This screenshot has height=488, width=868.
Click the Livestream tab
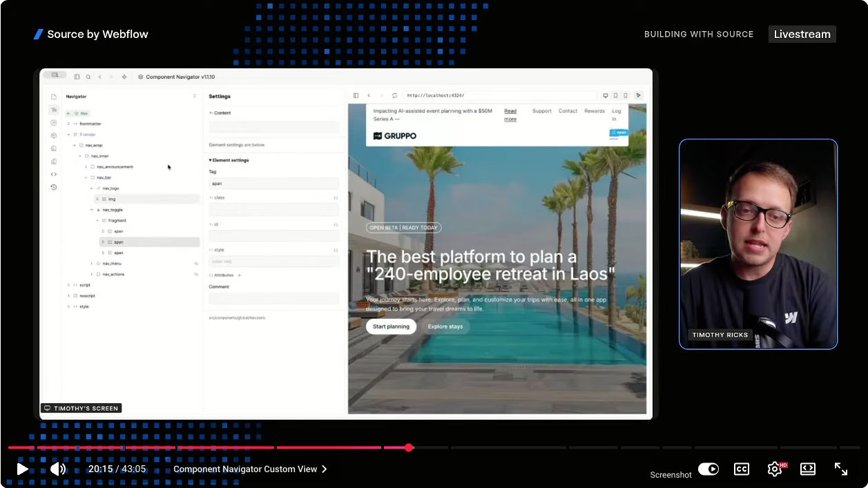click(802, 34)
